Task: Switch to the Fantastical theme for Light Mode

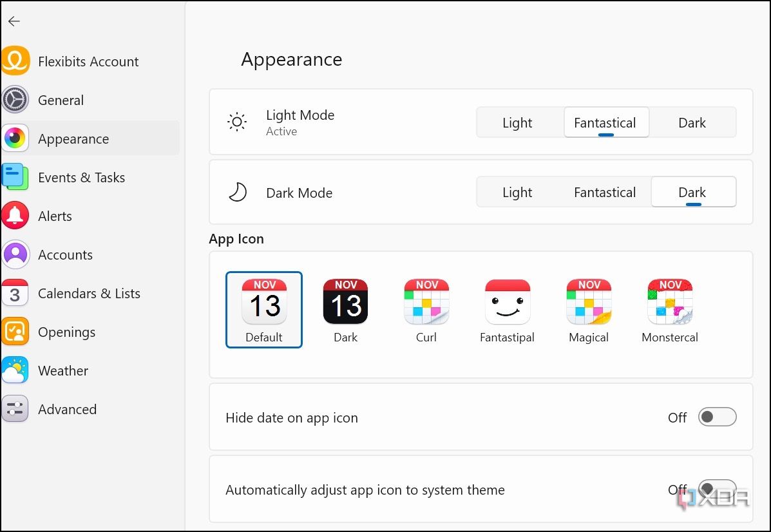Action: 605,122
